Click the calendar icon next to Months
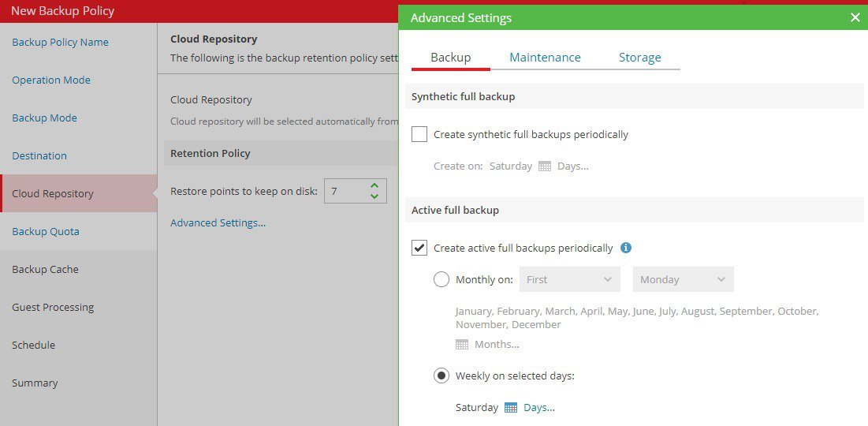The image size is (868, 426). pos(462,345)
